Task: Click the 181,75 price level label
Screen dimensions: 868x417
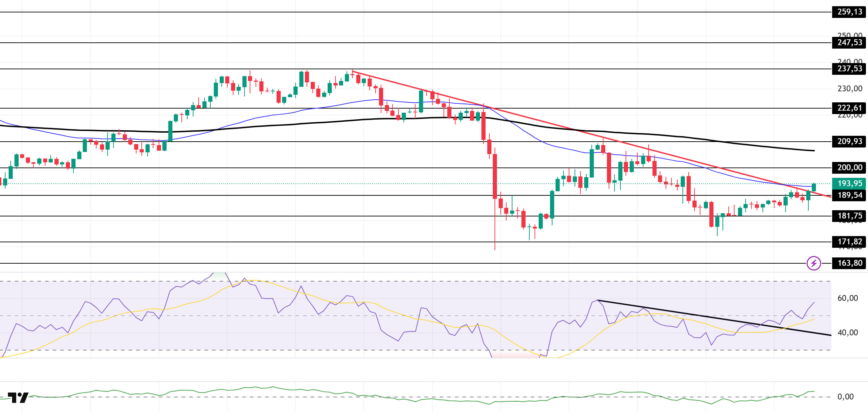Action: [849, 216]
